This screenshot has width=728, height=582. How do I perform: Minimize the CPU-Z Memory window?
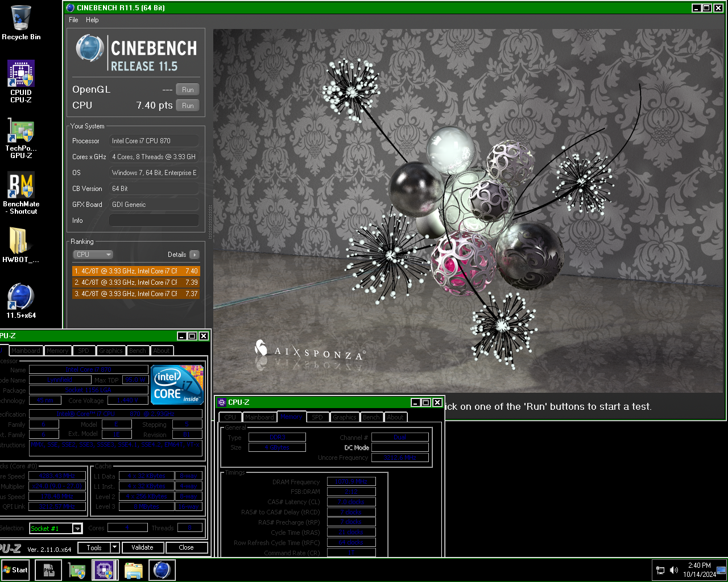coord(416,402)
